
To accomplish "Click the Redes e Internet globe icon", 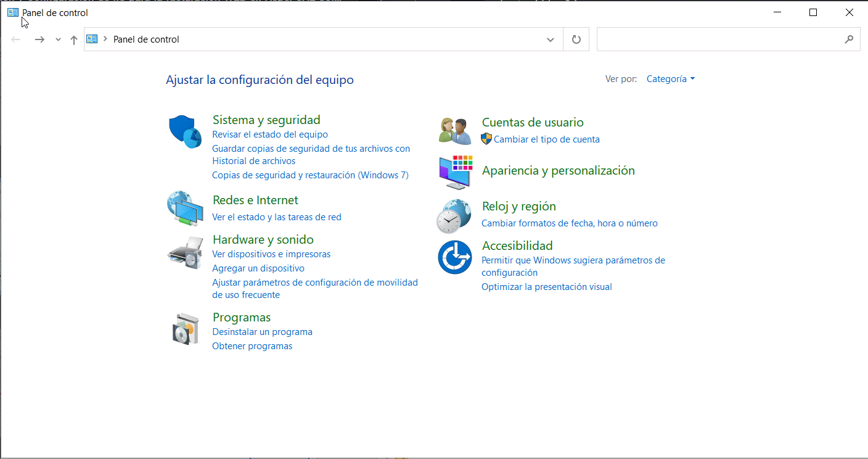I will click(185, 210).
